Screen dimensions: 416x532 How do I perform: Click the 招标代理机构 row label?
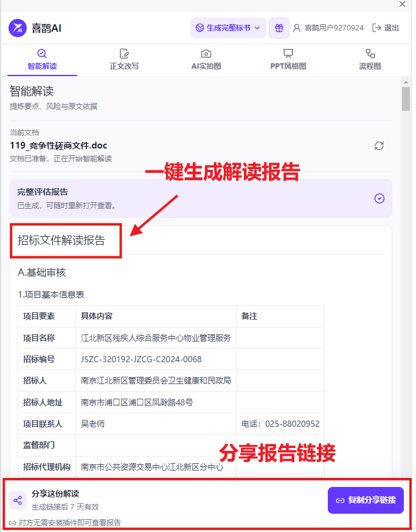pyautogui.click(x=47, y=467)
